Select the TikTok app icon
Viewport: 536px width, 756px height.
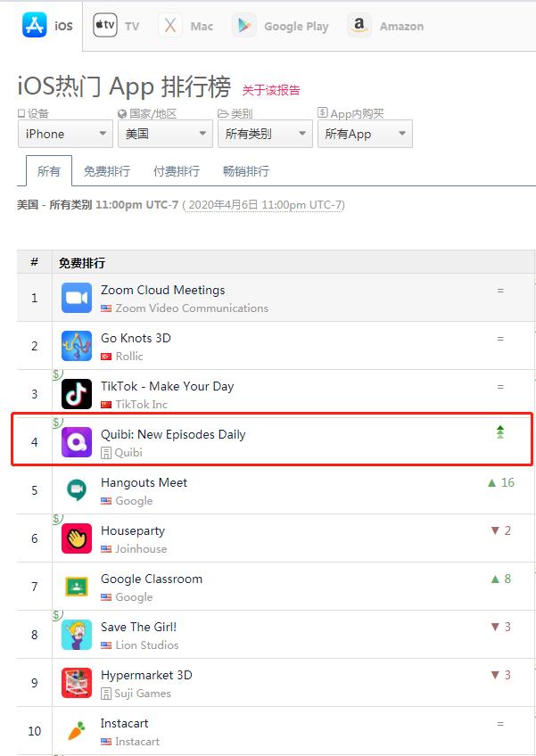point(75,394)
